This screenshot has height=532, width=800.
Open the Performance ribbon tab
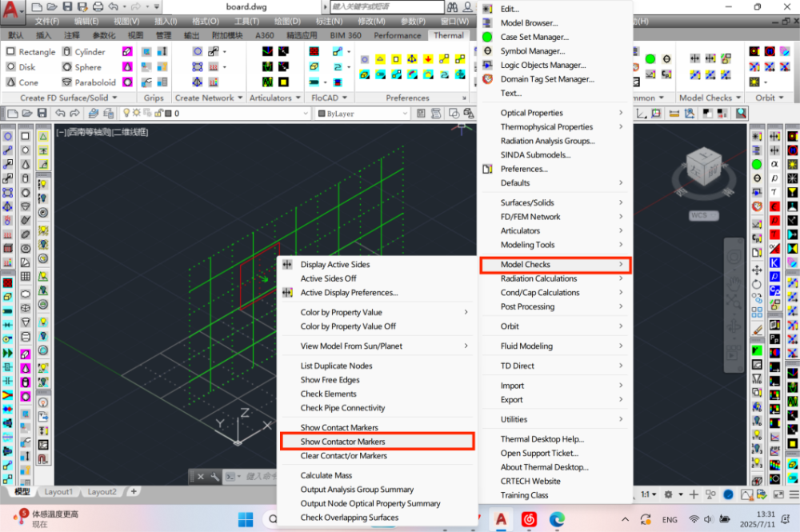tap(398, 35)
